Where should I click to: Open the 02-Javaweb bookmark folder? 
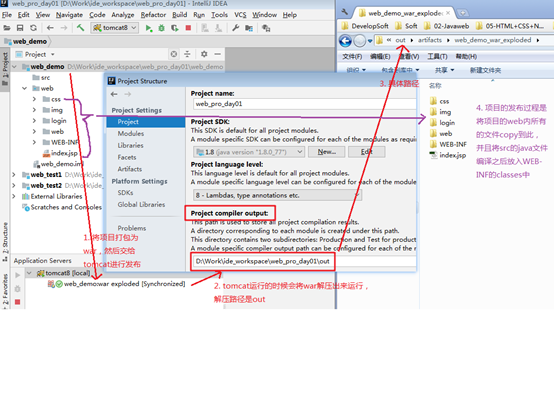click(447, 26)
